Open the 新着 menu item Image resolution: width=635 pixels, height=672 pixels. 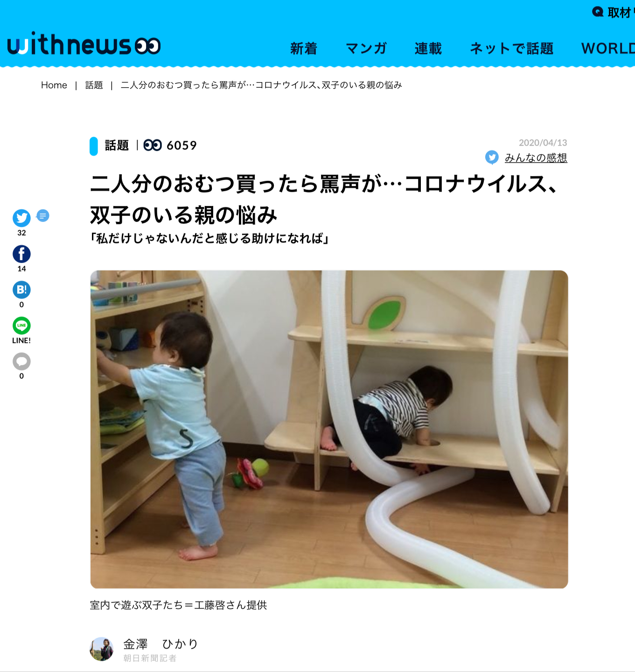[304, 48]
